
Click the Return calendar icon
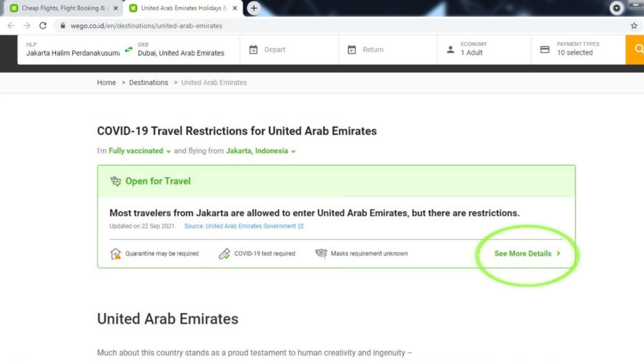tap(352, 50)
